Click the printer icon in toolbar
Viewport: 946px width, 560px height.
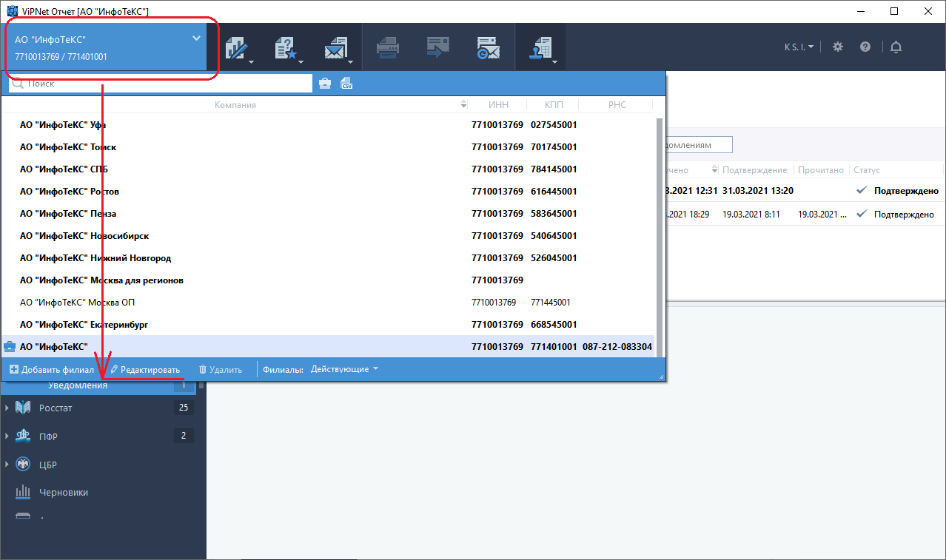pos(387,47)
